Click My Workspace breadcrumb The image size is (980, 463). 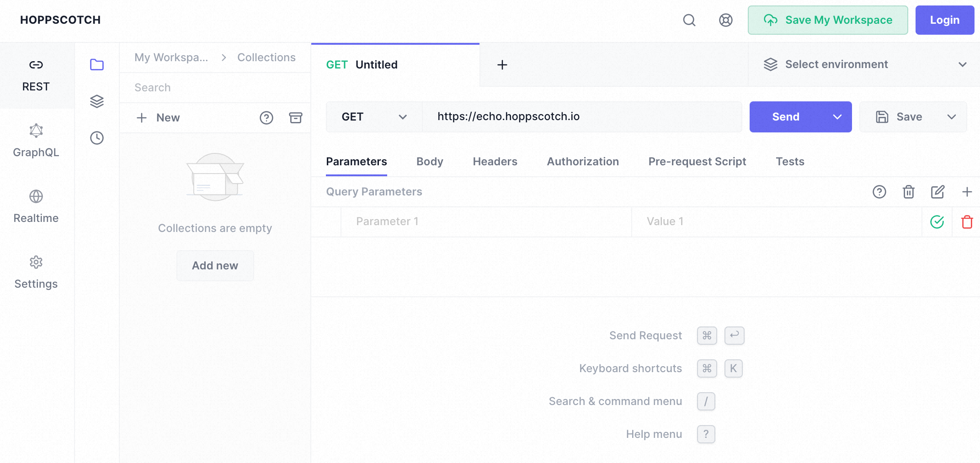tap(171, 58)
